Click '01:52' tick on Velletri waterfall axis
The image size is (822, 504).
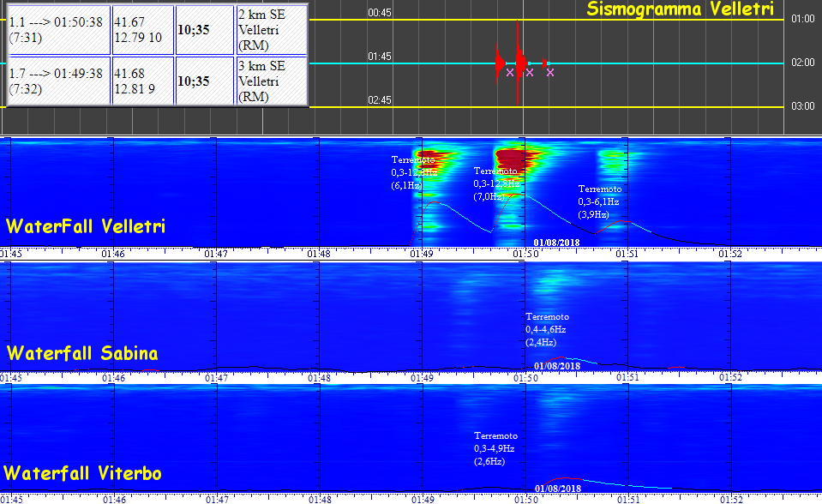coord(730,254)
